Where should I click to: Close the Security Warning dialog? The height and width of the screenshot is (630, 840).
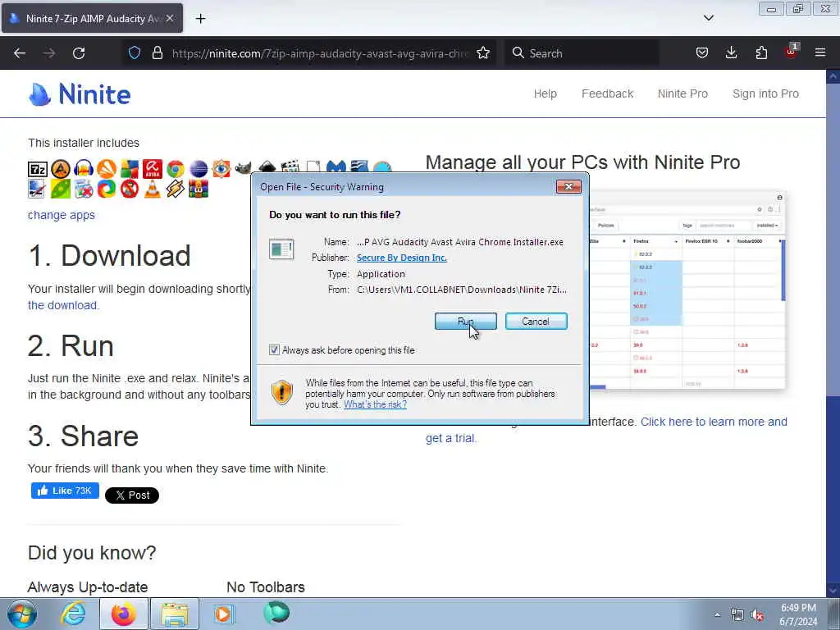pos(568,186)
